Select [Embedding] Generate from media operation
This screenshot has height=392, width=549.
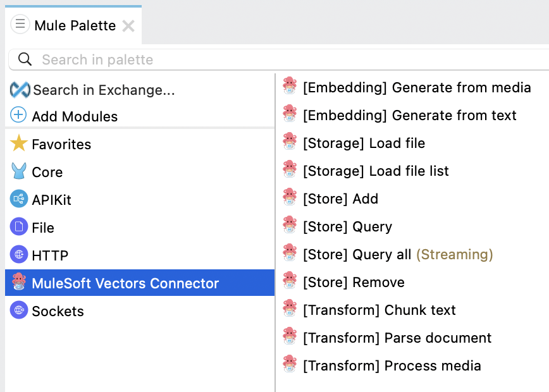pyautogui.click(x=417, y=87)
